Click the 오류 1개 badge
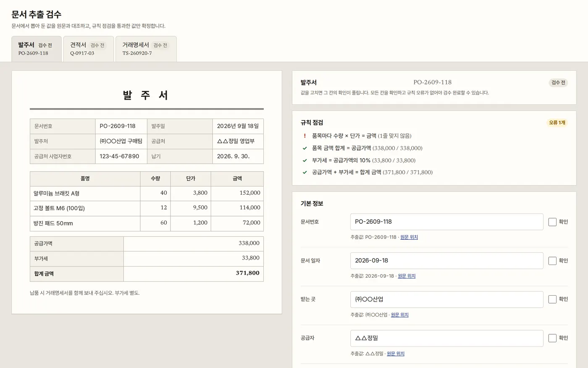The width and height of the screenshot is (588, 368). point(557,122)
